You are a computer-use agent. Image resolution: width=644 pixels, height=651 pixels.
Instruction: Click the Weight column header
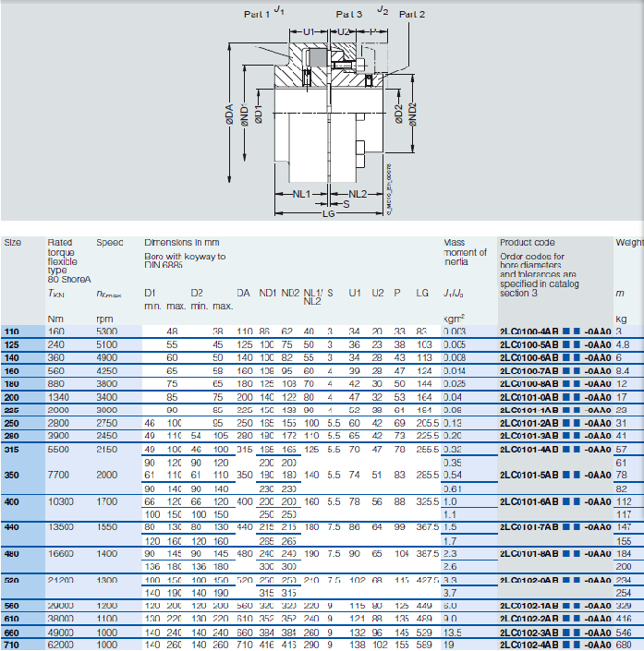coord(628,243)
